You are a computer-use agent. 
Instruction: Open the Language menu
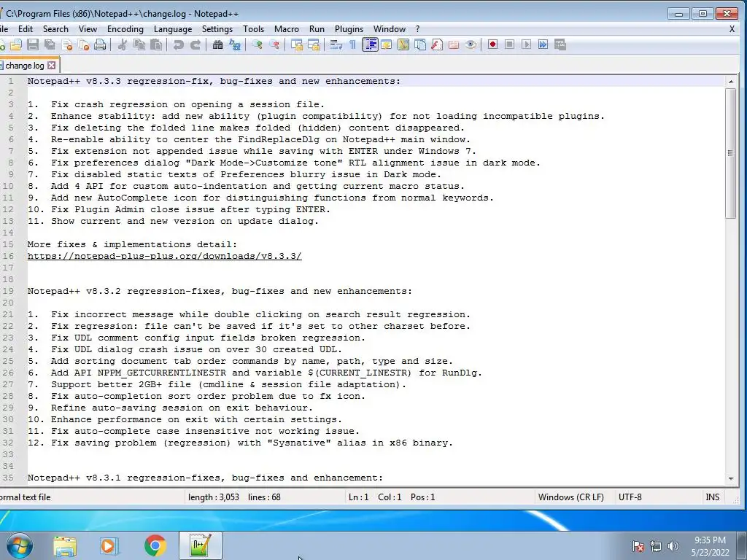coord(172,29)
